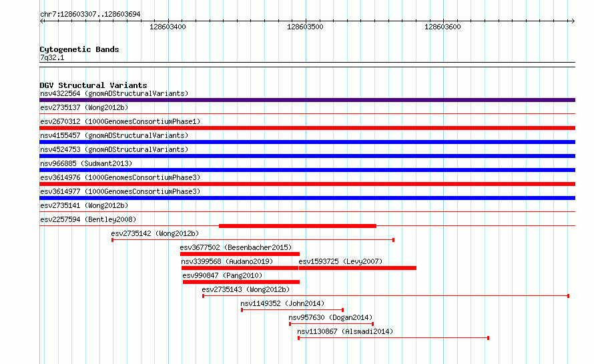Click esv990847 (Pang2010) label
The image size is (594, 364).
point(222,275)
